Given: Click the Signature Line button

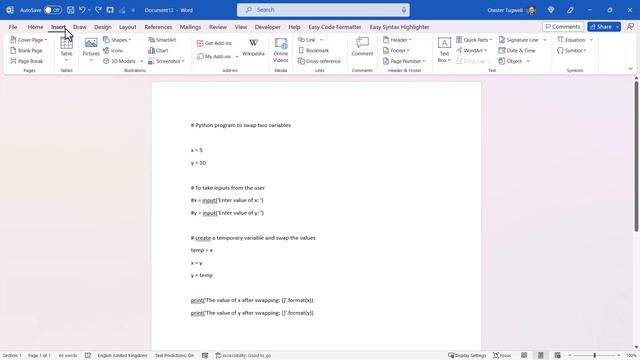Looking at the screenshot, I should click(x=518, y=40).
